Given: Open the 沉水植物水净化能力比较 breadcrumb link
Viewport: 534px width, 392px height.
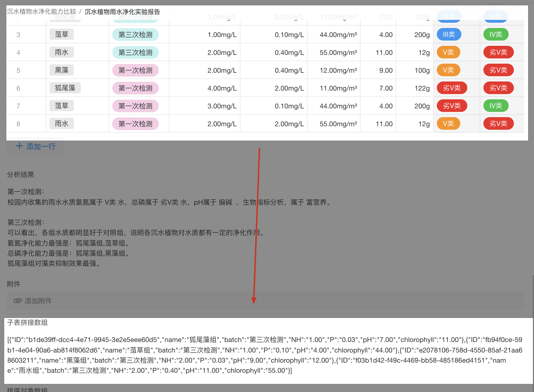Looking at the screenshot, I should [41, 11].
